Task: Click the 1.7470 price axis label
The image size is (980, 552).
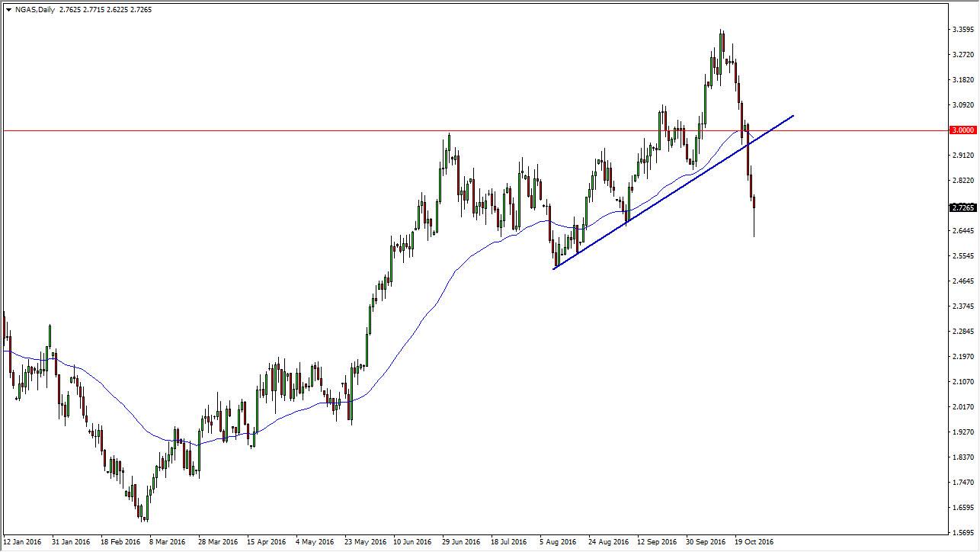Action: point(964,483)
